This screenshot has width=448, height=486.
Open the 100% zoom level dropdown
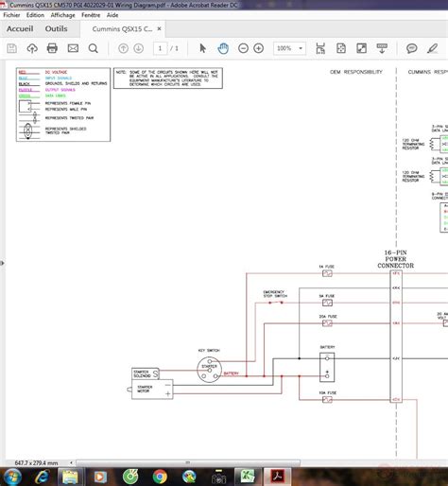pos(289,48)
